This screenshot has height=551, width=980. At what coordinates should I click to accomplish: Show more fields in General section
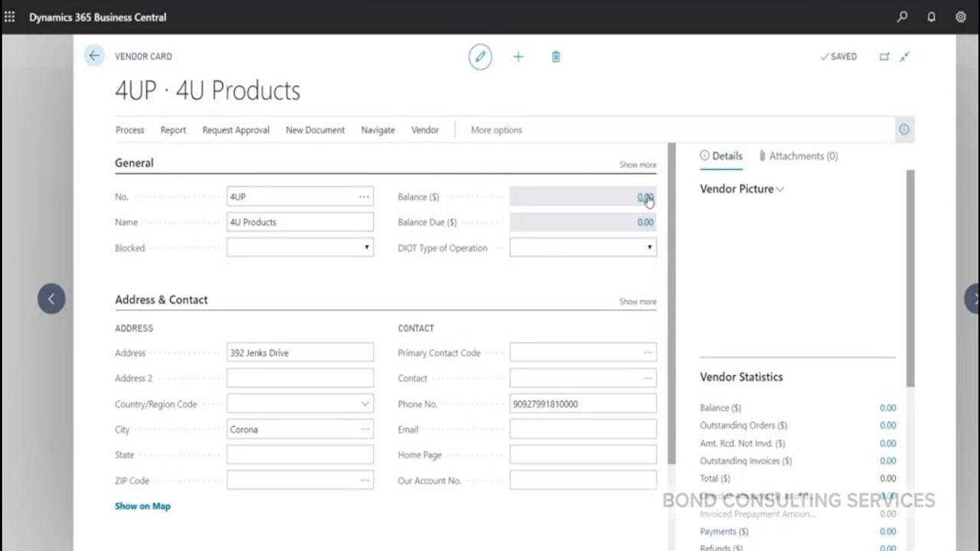638,165
